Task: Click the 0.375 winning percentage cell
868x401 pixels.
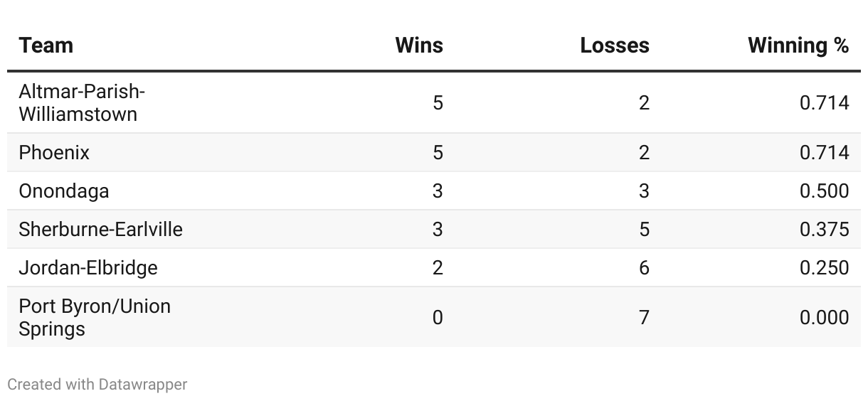Action: tap(824, 230)
